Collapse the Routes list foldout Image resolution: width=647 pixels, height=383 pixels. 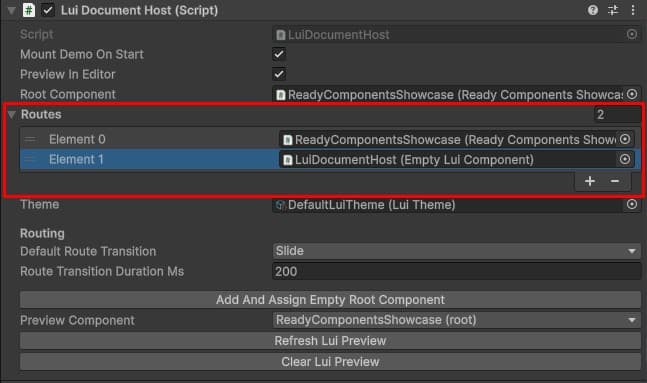[12, 114]
